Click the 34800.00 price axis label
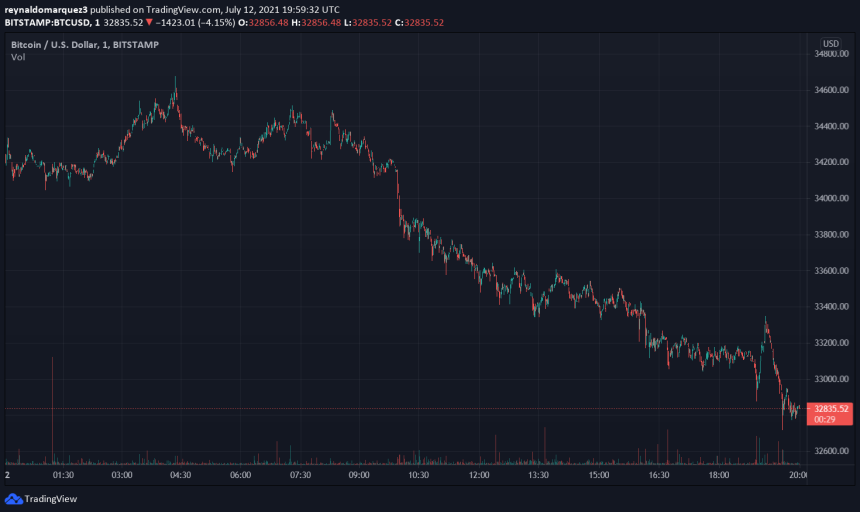 click(831, 54)
